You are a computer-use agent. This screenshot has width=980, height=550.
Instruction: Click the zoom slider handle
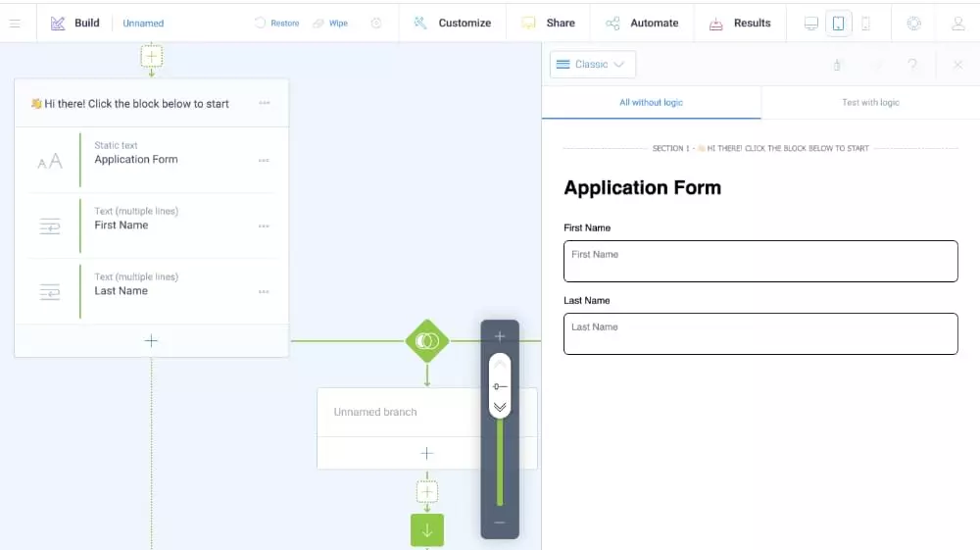coord(500,386)
